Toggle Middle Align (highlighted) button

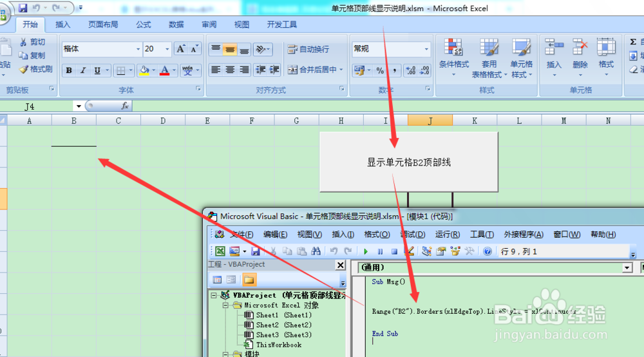230,50
